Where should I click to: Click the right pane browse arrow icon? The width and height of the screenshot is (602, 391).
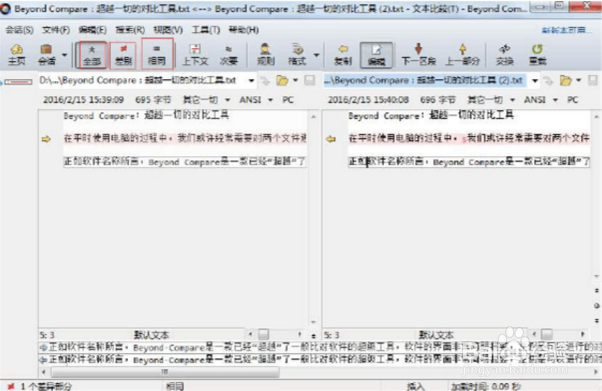548,81
